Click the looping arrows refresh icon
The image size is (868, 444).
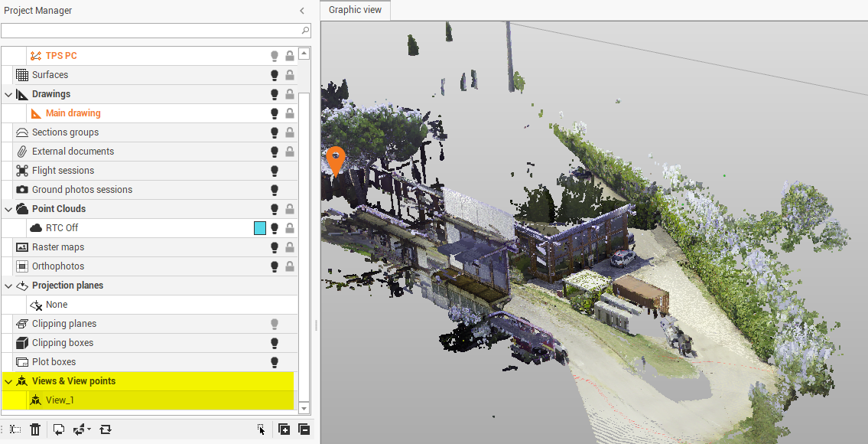tap(106, 429)
